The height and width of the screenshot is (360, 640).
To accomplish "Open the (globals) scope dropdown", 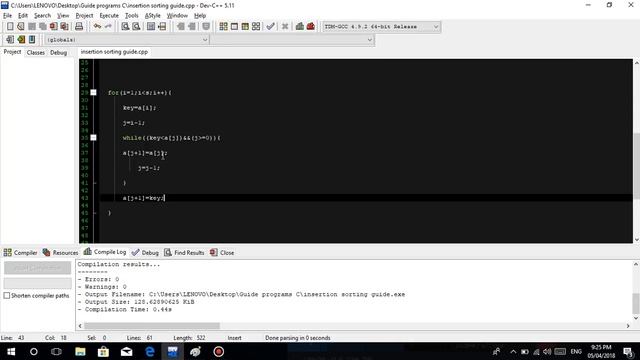I will coord(127,40).
